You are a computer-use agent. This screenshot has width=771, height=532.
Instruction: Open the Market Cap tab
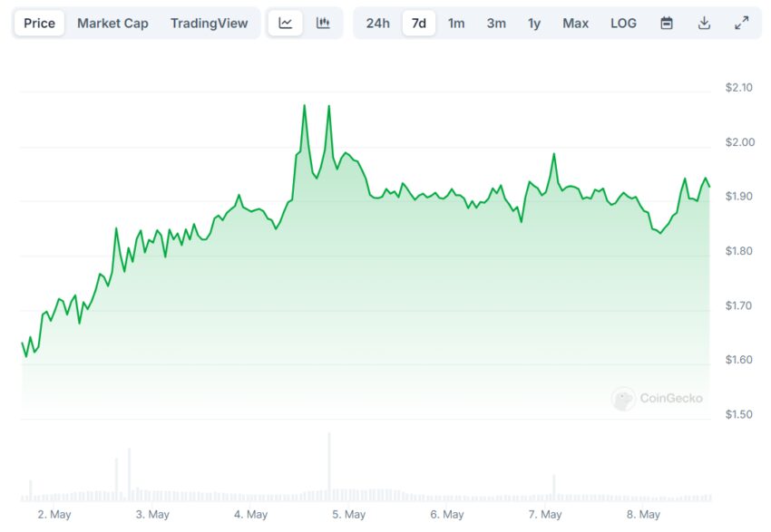(x=112, y=23)
